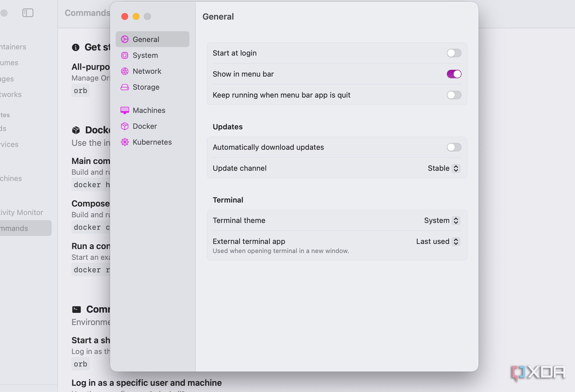
Task: Open the Machines settings tab
Action: click(x=153, y=110)
